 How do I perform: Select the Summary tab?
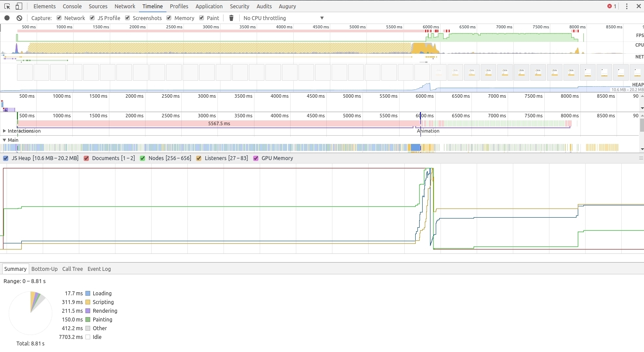[15, 269]
